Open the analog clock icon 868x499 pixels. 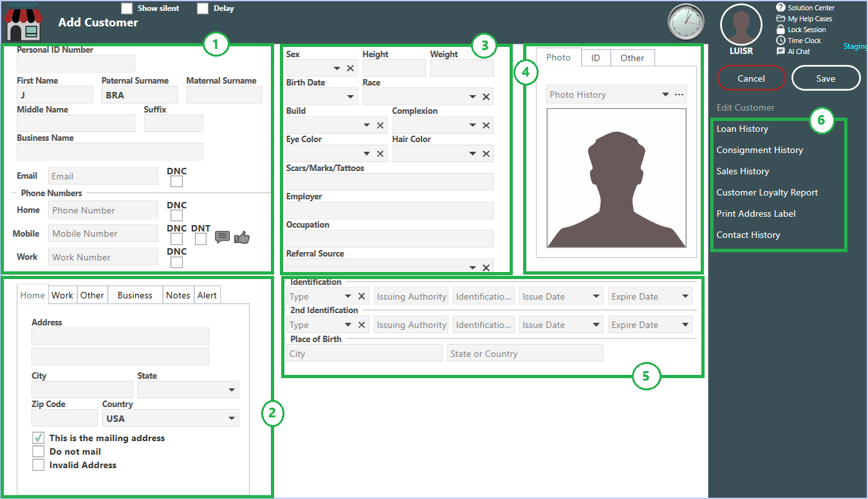(x=686, y=23)
